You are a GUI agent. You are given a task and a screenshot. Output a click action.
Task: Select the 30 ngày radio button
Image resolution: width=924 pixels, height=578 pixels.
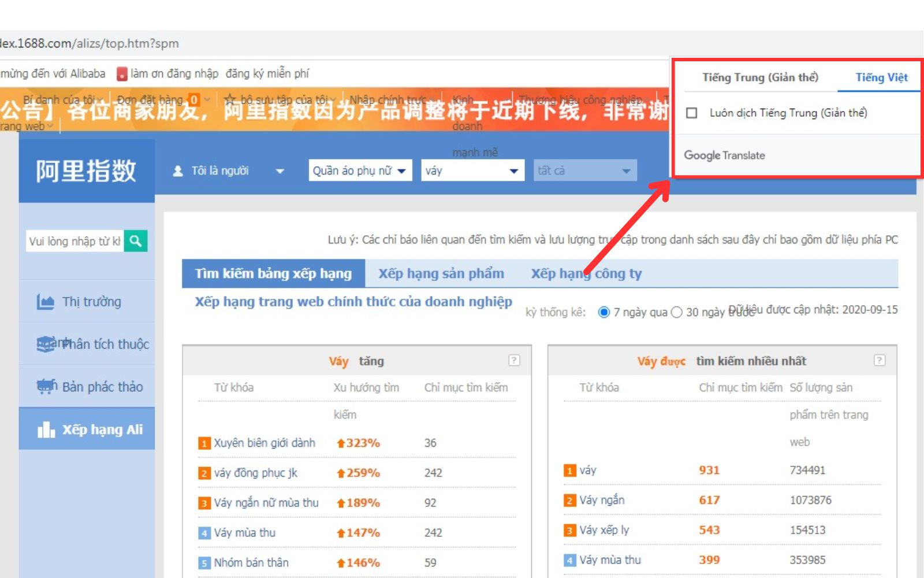677,312
